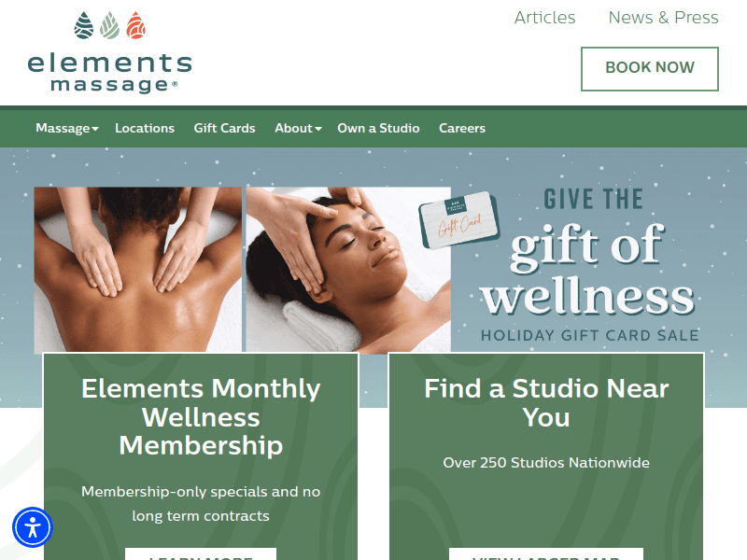This screenshot has width=747, height=560.
Task: Click the green leaf droplet logo icon
Action: pyautogui.click(x=109, y=25)
